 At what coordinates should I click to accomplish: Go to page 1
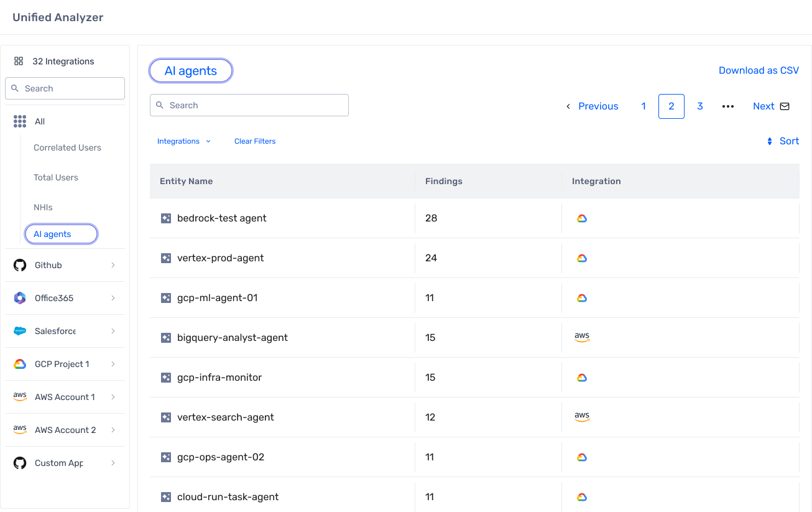point(644,106)
